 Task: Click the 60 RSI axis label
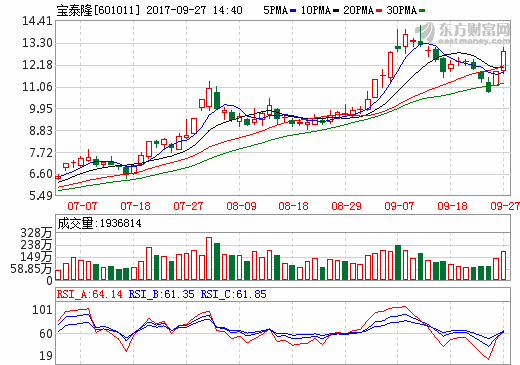pos(46,334)
